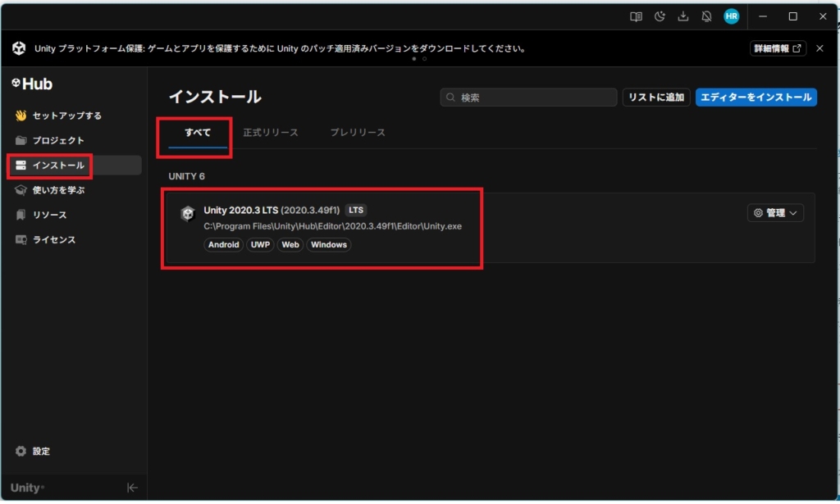840x504 pixels.
Task: Open the HR account avatar
Action: coord(731,16)
